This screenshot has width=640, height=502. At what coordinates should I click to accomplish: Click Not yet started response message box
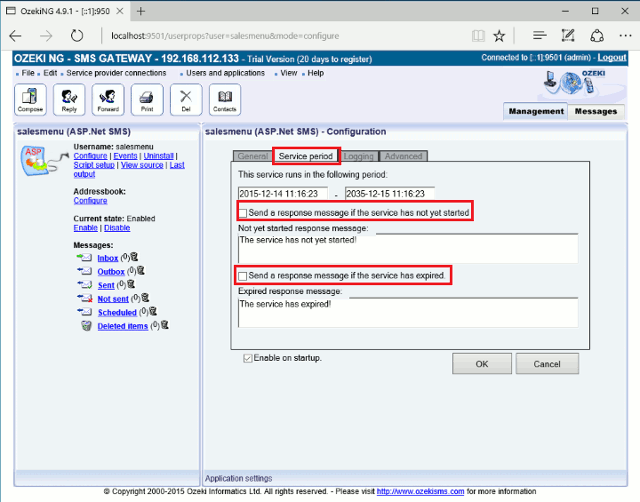[x=408, y=249]
